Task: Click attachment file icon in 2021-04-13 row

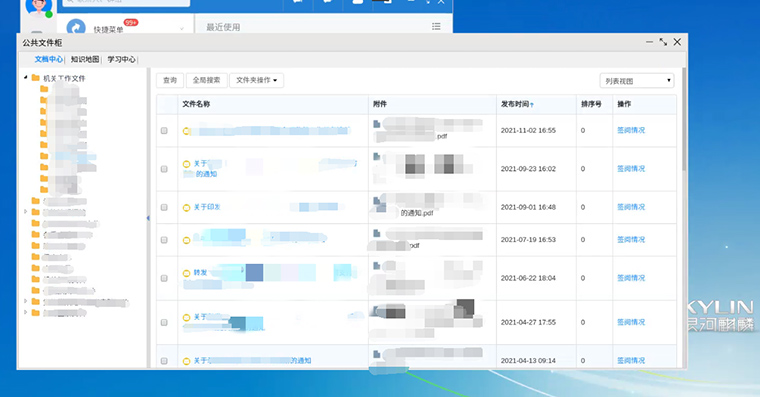Action: pos(376,354)
